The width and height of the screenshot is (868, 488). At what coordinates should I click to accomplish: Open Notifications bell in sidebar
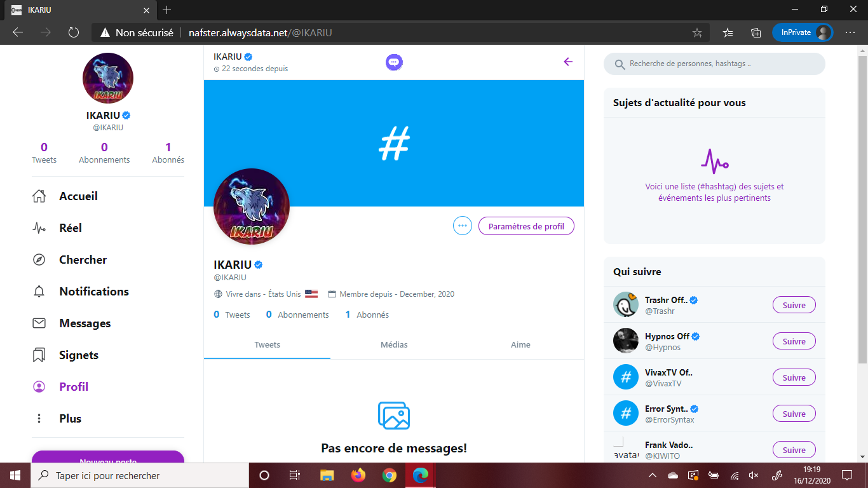(93, 292)
